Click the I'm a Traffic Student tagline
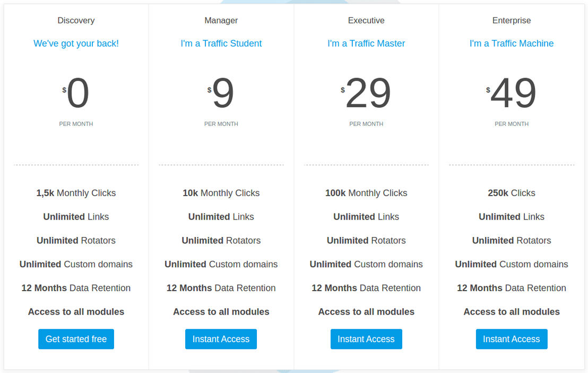Image resolution: width=588 pixels, height=373 pixels. (221, 43)
